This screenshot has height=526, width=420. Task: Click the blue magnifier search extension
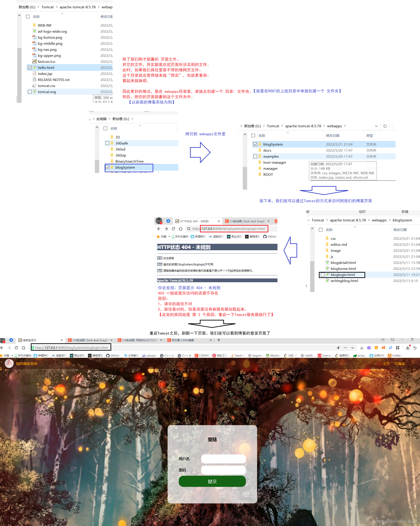pos(390,348)
